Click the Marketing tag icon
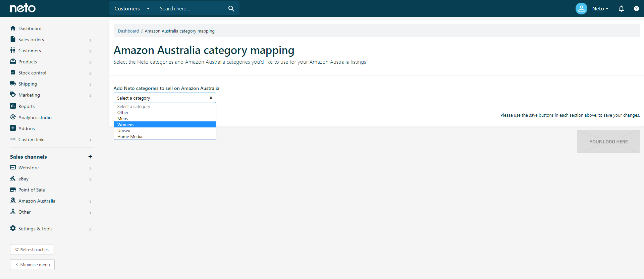Viewport: 644px width, 279px height. point(13,95)
